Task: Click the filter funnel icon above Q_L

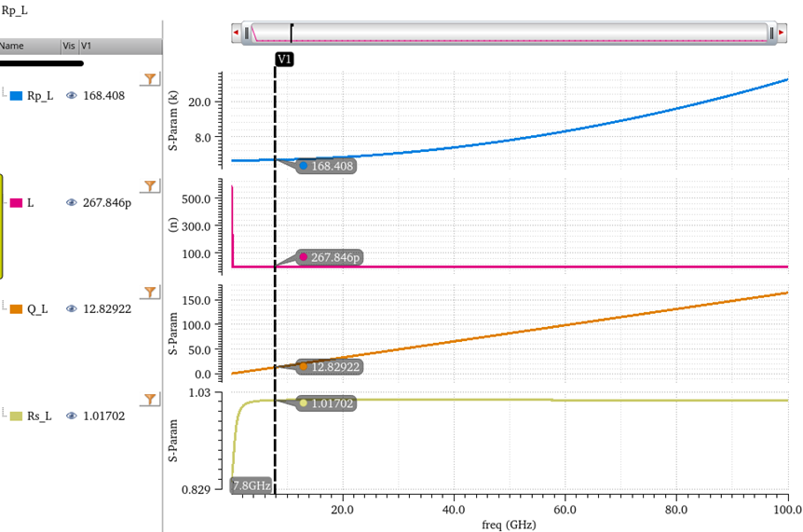Action: click(x=149, y=292)
